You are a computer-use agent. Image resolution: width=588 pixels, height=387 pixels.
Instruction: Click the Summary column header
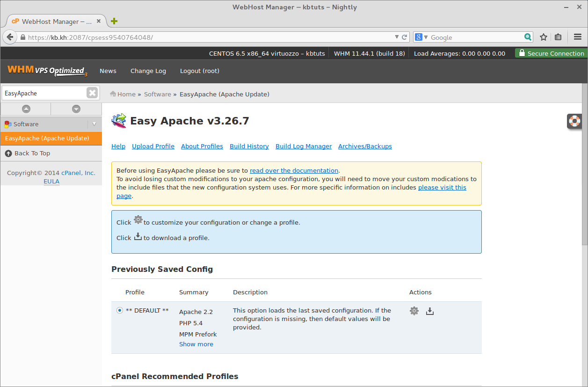click(x=194, y=292)
